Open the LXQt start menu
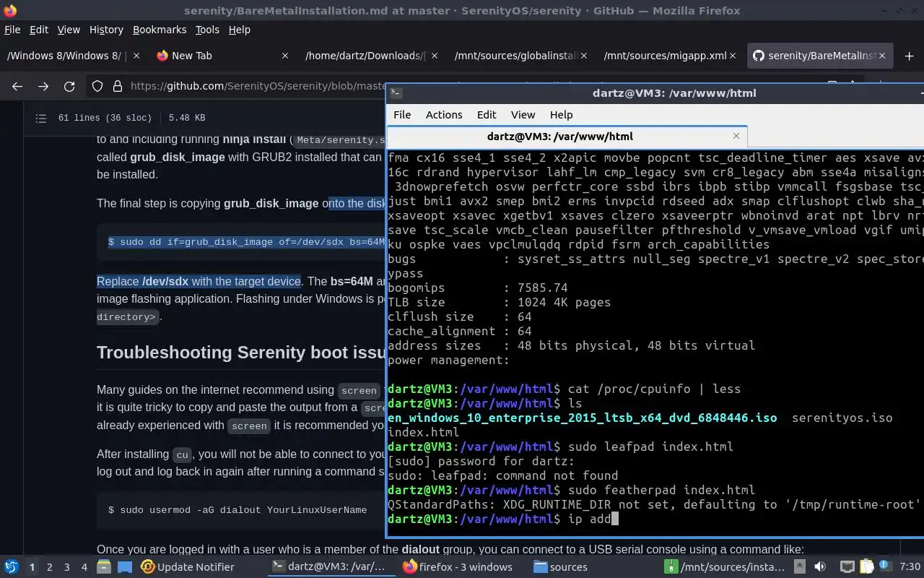Screen dimensions: 924x578 [11, 567]
